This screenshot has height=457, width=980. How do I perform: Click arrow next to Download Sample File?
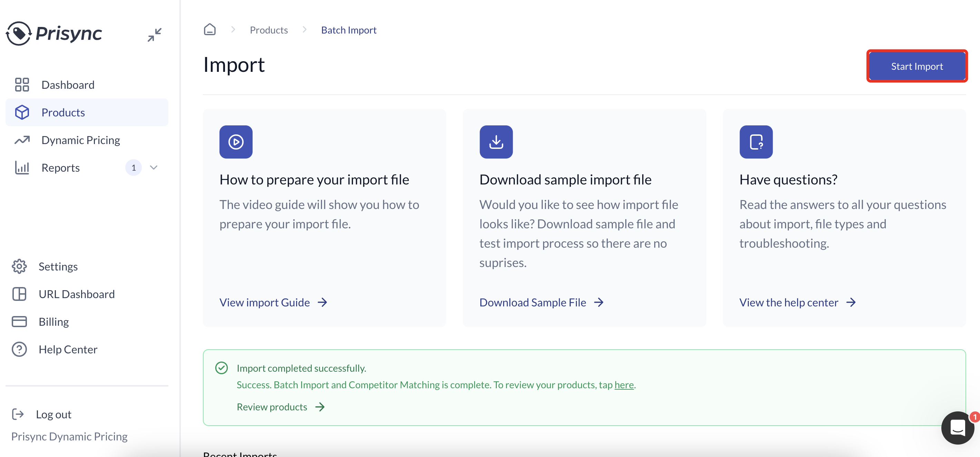point(599,302)
